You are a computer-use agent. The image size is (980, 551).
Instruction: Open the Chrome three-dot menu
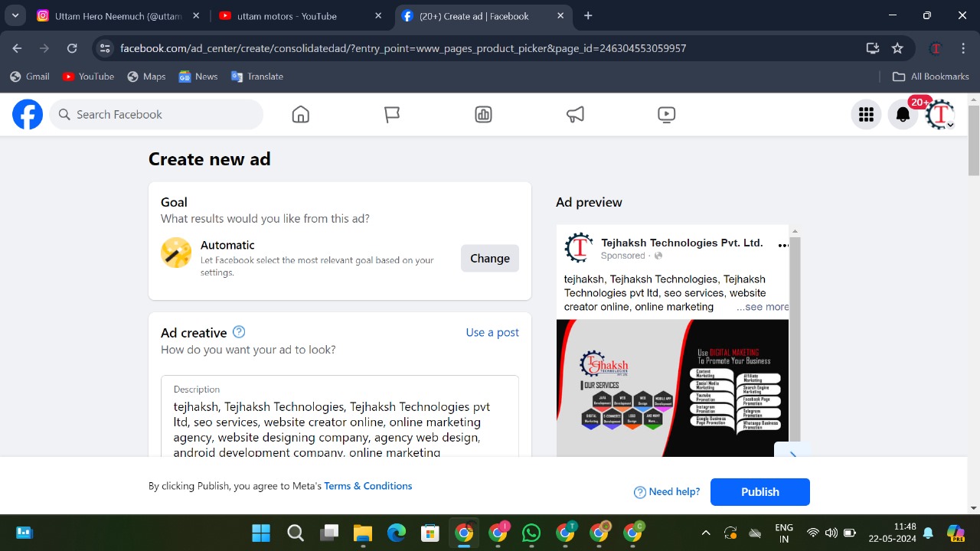[x=963, y=48]
